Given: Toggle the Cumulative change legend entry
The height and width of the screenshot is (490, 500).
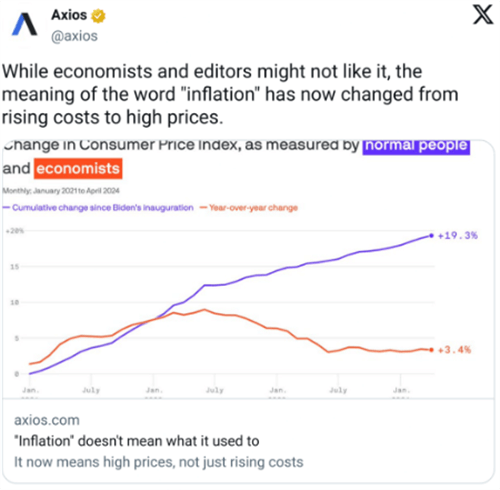Looking at the screenshot, I should pos(98,208).
